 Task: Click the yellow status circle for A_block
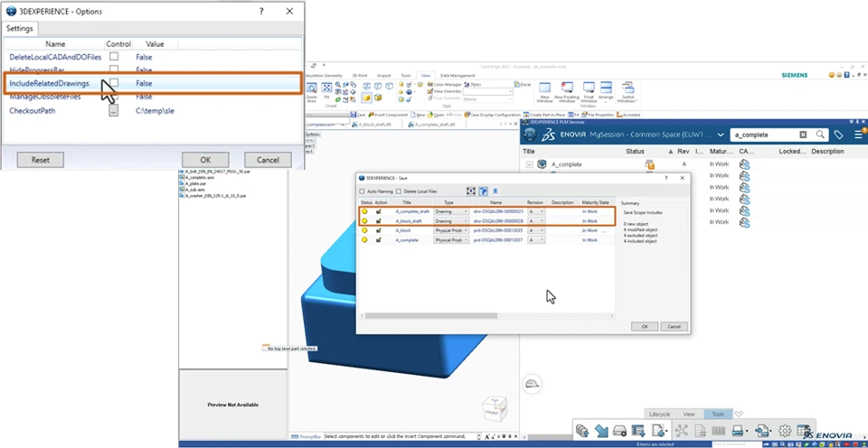[364, 230]
